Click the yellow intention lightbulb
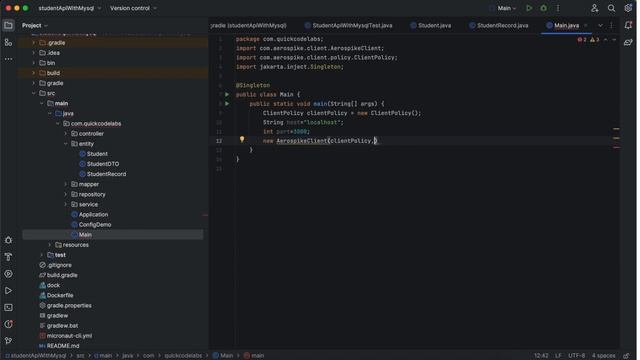 coord(243,140)
